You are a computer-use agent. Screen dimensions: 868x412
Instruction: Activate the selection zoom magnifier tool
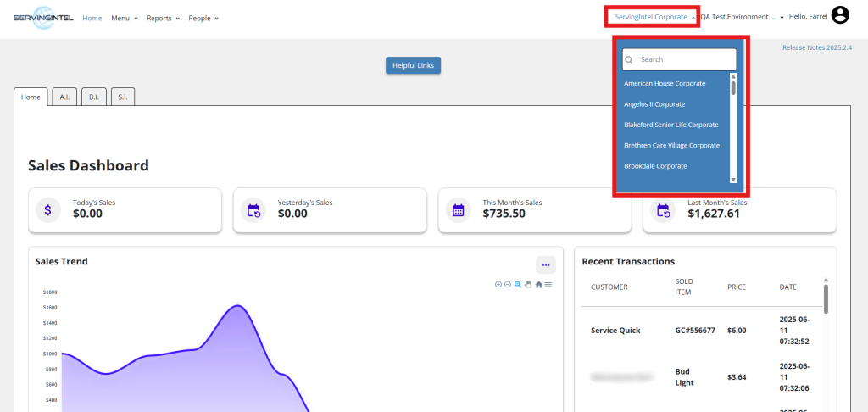[518, 284]
